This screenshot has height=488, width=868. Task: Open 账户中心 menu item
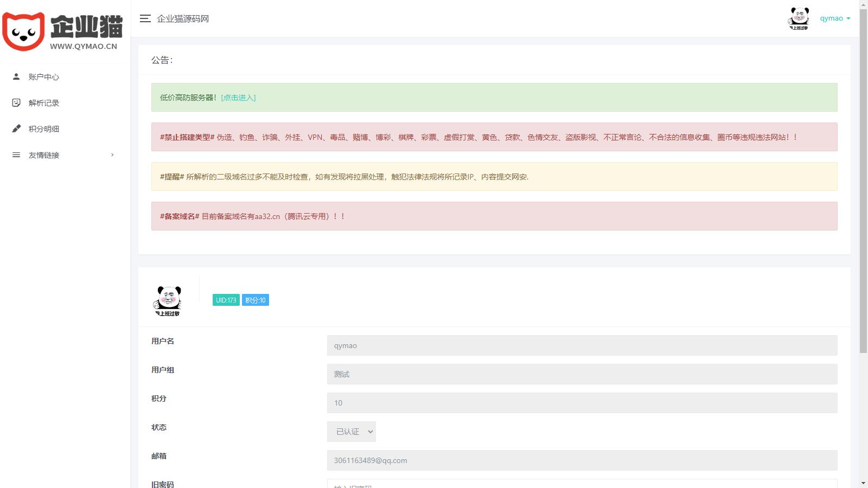(44, 77)
